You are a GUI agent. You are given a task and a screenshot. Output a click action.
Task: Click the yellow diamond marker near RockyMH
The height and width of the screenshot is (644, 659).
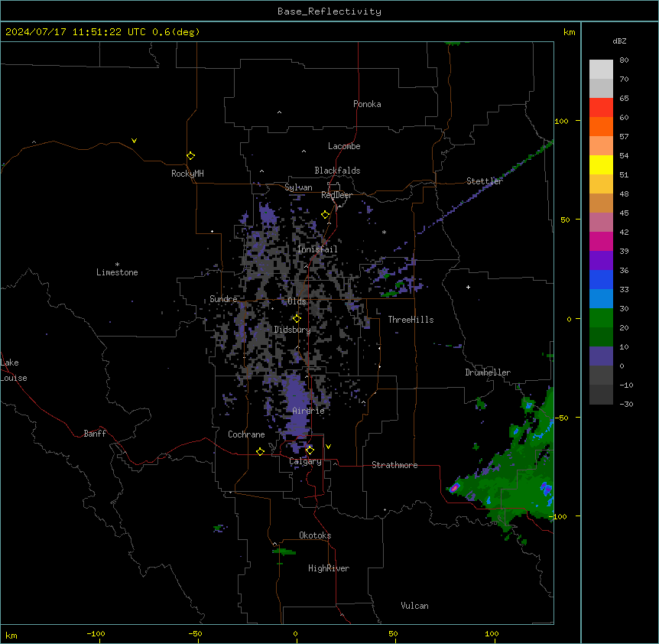click(x=190, y=155)
